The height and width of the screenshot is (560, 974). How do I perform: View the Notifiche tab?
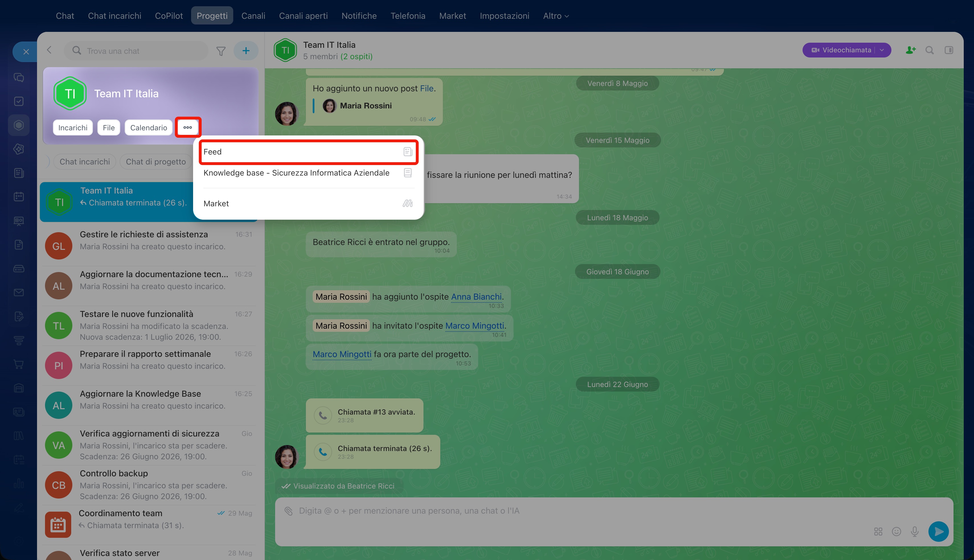pos(359,16)
